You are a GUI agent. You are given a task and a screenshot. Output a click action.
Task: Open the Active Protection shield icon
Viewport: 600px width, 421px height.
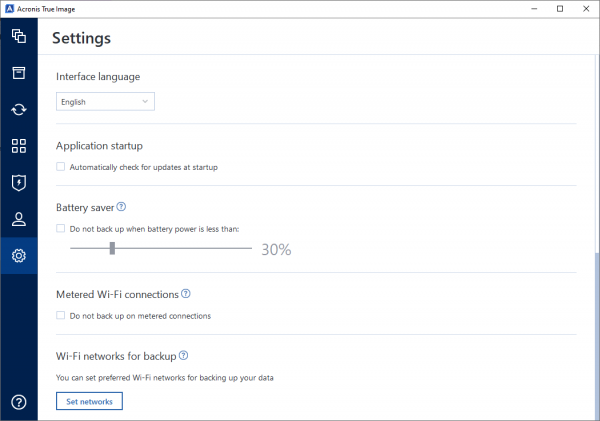pyautogui.click(x=19, y=183)
